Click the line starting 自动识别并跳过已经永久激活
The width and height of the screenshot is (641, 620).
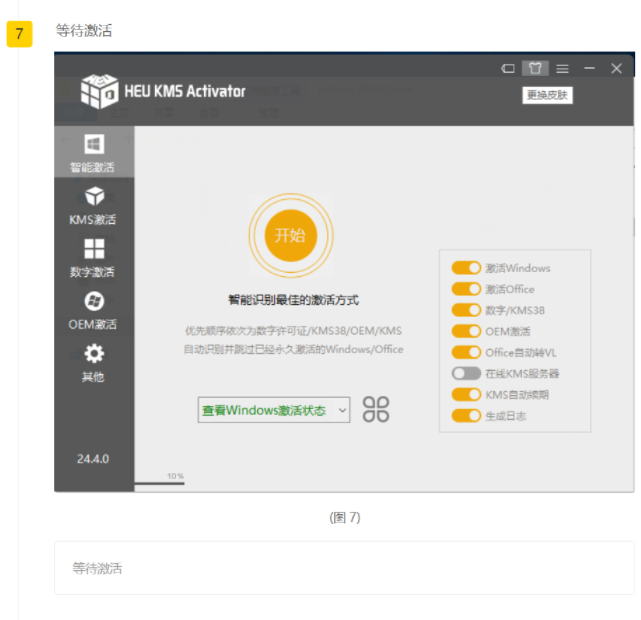coord(294,349)
